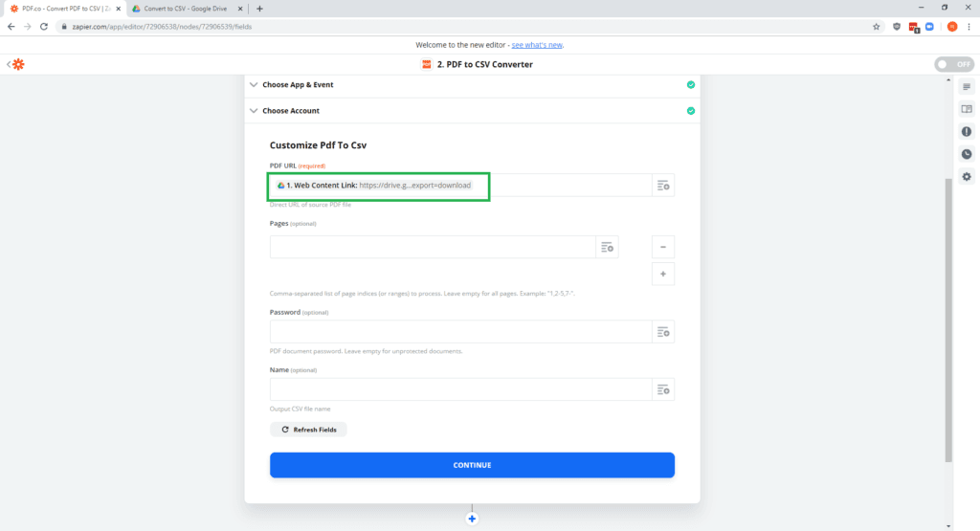Add a step with the plus icon
Viewport: 980px width, 531px height.
pyautogui.click(x=472, y=519)
